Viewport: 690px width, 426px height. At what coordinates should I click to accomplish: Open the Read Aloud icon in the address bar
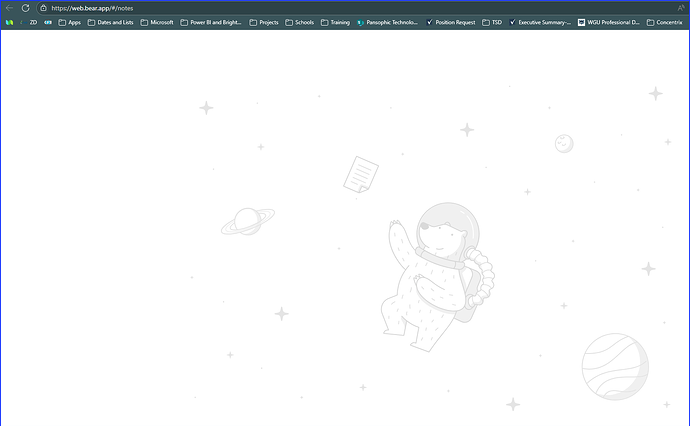pyautogui.click(x=681, y=8)
